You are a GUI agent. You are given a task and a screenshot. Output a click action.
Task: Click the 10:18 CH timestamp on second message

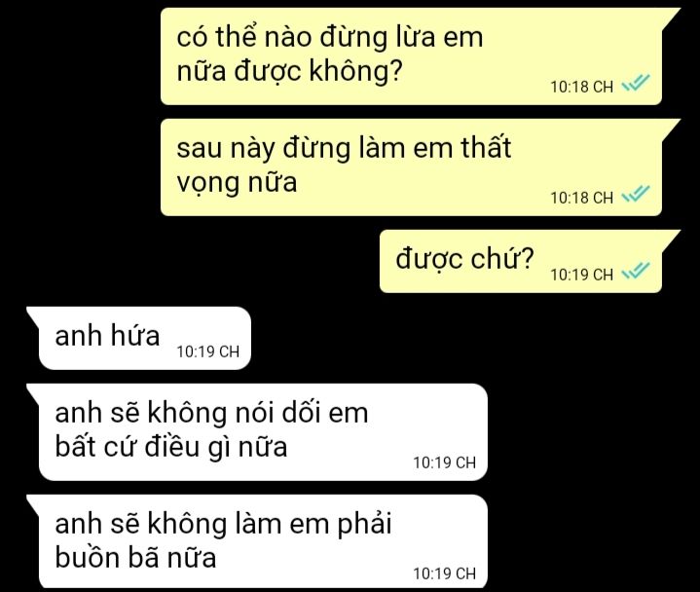click(581, 198)
